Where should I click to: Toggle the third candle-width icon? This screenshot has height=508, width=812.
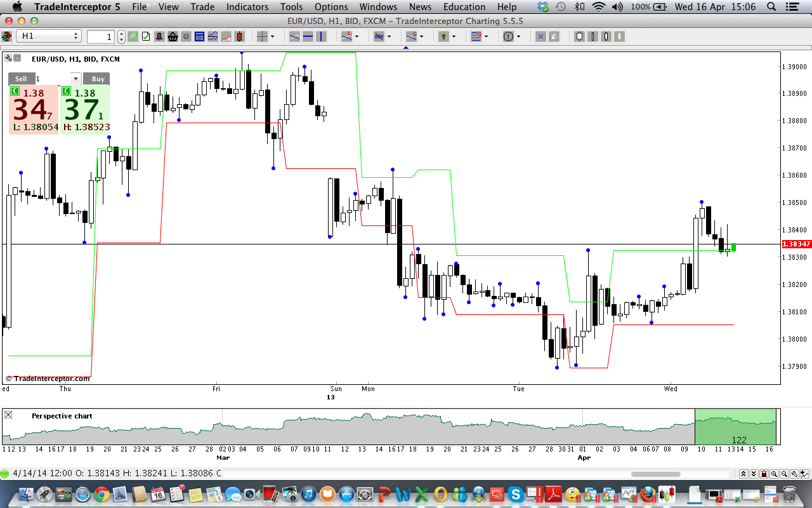(606, 36)
